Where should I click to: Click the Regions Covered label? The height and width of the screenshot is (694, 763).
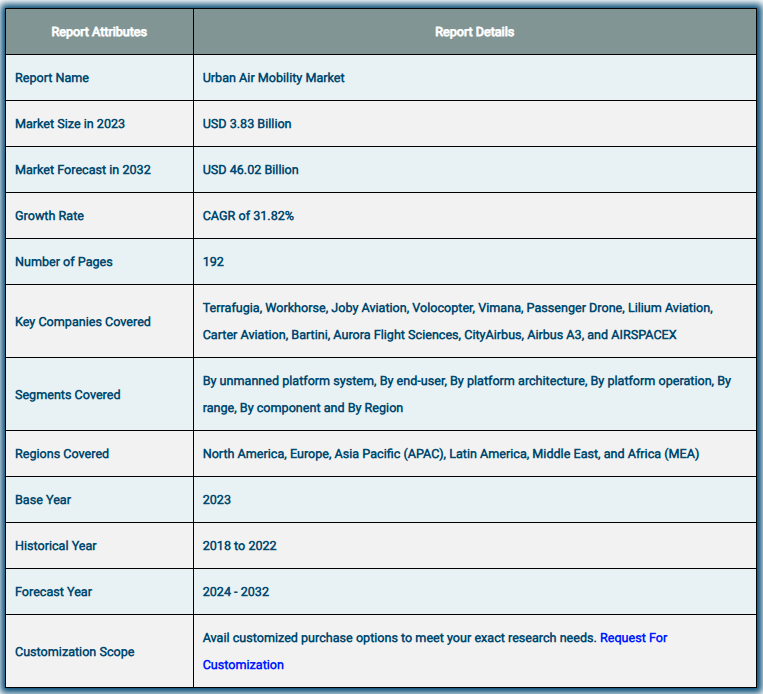[x=62, y=454]
